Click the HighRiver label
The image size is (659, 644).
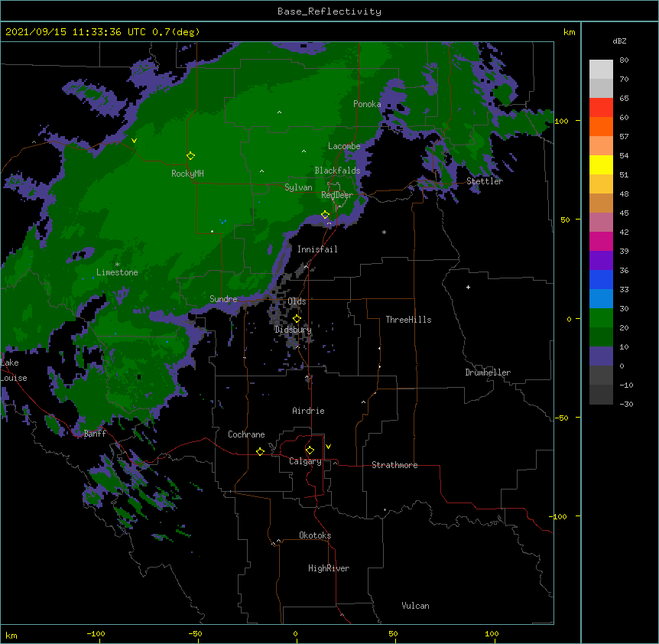click(x=329, y=568)
